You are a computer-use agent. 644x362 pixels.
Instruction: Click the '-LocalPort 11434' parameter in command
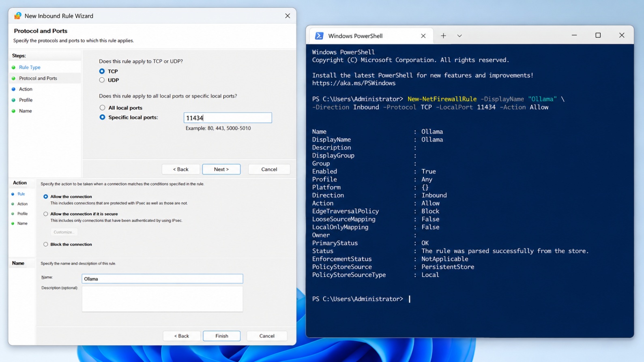466,107
